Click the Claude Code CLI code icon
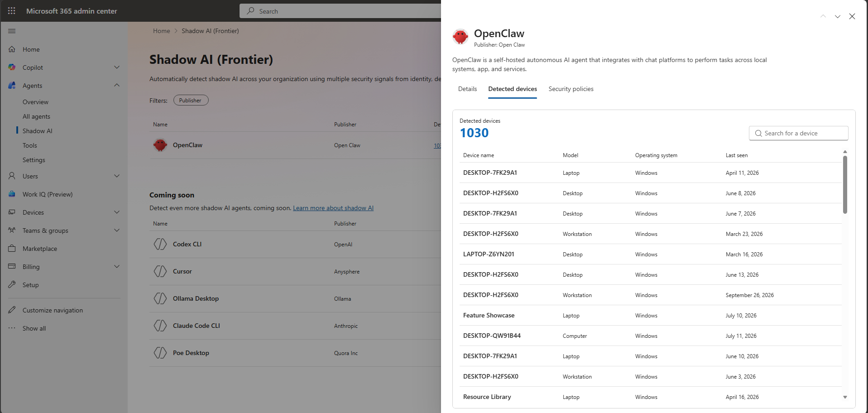This screenshot has height=413, width=868. [x=160, y=326]
